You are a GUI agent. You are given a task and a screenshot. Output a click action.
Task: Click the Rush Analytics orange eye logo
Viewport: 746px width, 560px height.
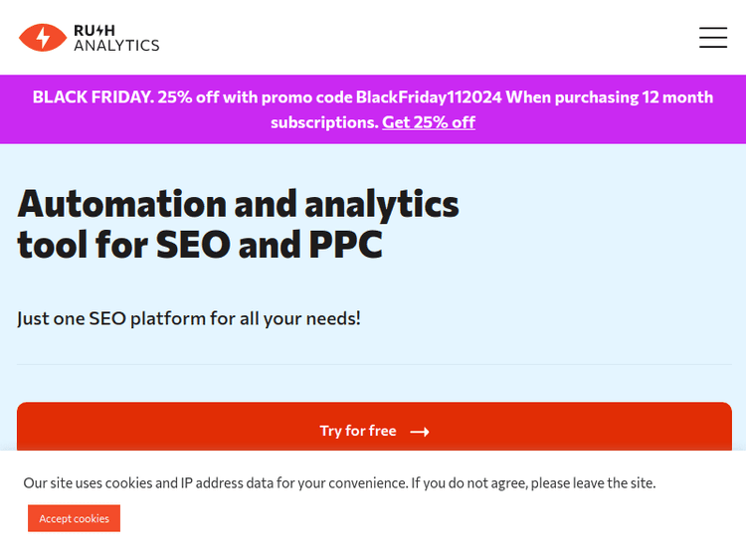42,38
